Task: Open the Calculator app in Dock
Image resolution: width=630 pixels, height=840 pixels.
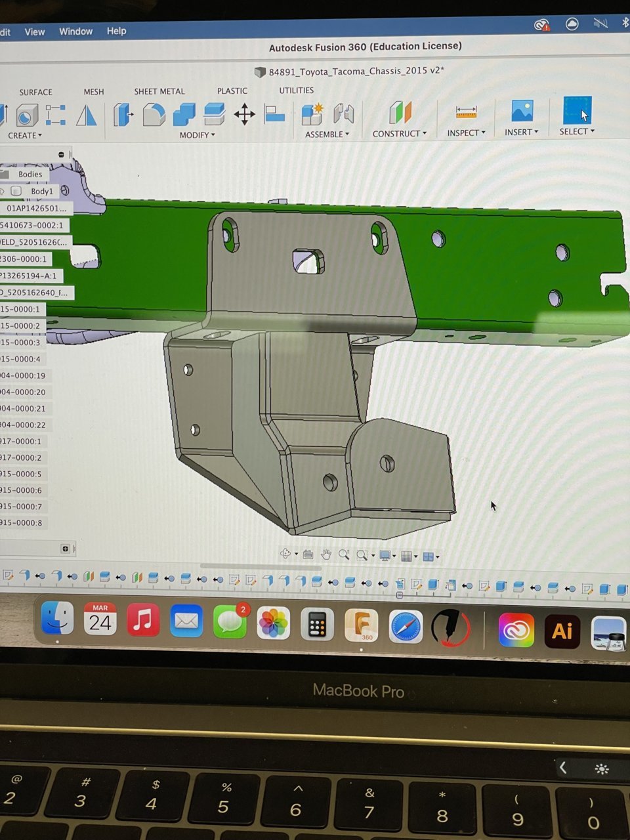Action: click(x=318, y=624)
